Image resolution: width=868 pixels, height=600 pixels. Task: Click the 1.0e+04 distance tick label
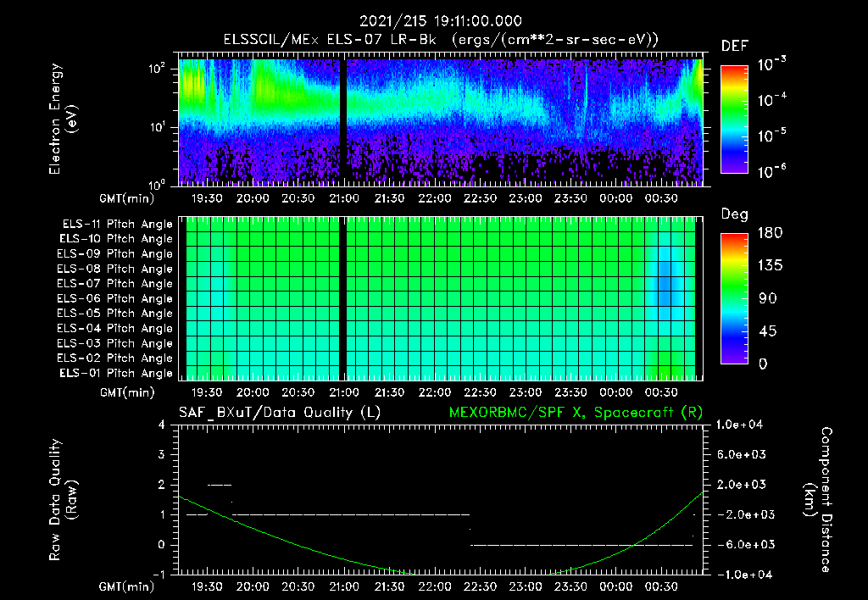click(x=739, y=425)
